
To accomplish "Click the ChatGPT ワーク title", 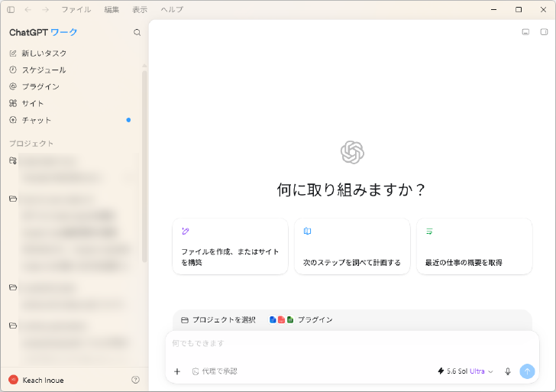I will tap(43, 33).
